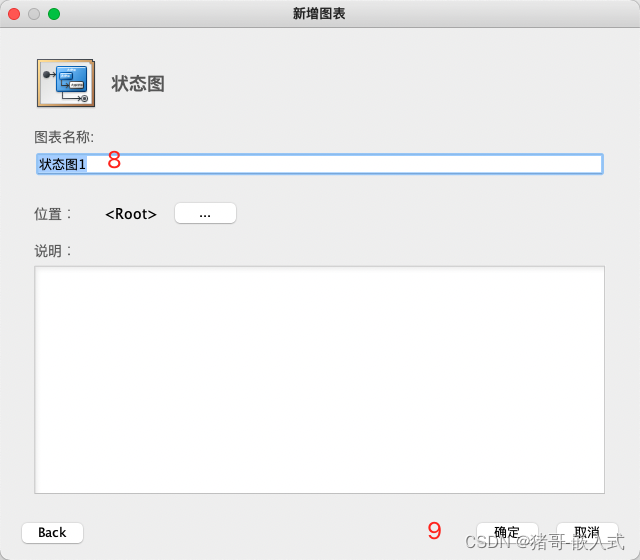640x560 pixels.
Task: Go back using the Back button
Action: click(52, 533)
